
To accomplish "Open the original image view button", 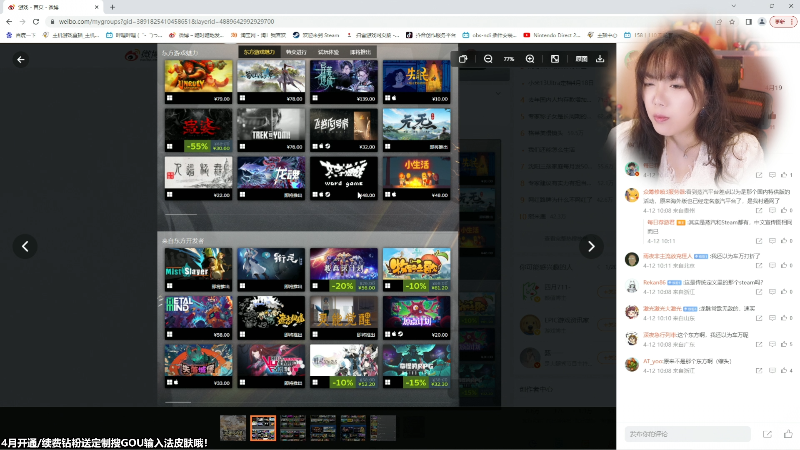I will pos(581,59).
